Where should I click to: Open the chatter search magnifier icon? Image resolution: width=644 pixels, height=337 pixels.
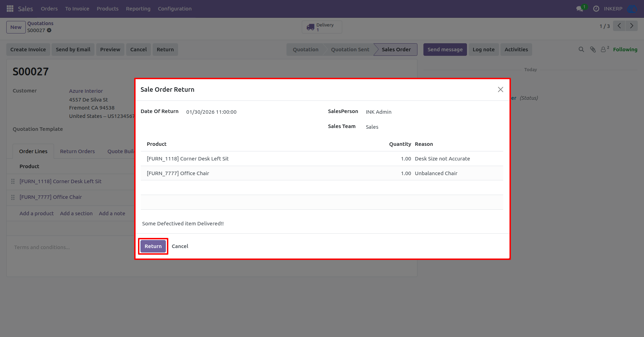(581, 50)
